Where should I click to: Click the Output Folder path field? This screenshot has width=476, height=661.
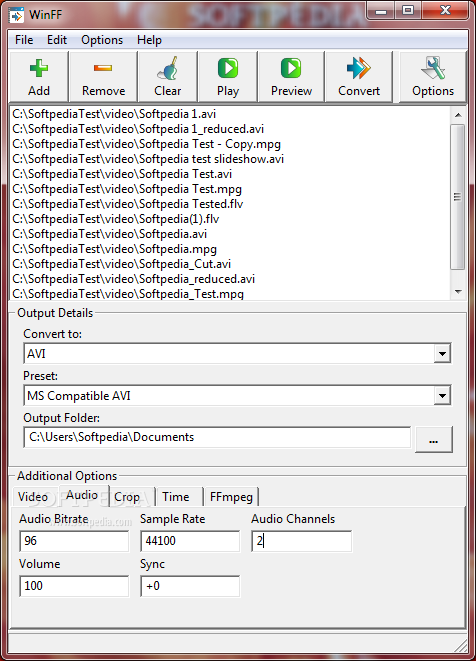(x=217, y=437)
